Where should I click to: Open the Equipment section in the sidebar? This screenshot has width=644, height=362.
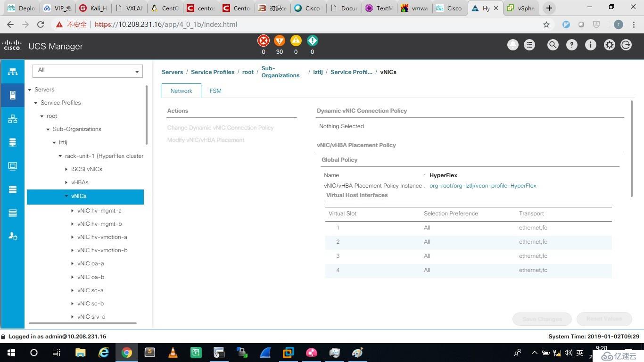(x=13, y=72)
